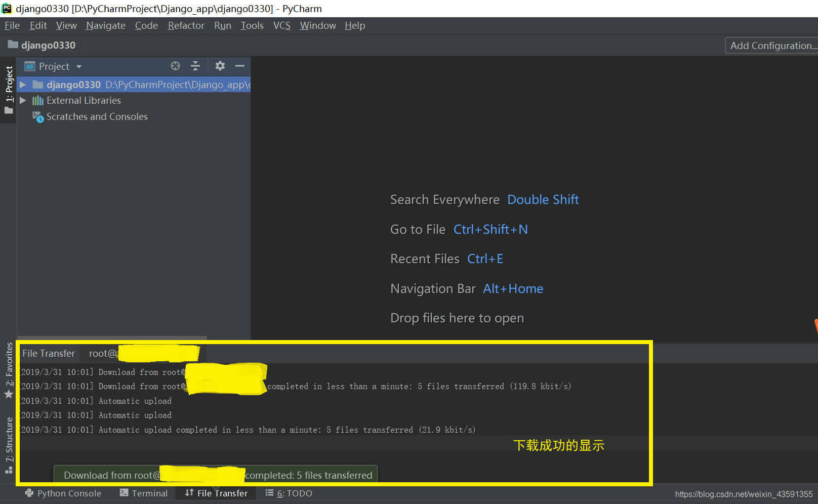The height and width of the screenshot is (504, 818).
Task: Click the Alt+Home Navigation Bar hint
Action: tap(513, 288)
